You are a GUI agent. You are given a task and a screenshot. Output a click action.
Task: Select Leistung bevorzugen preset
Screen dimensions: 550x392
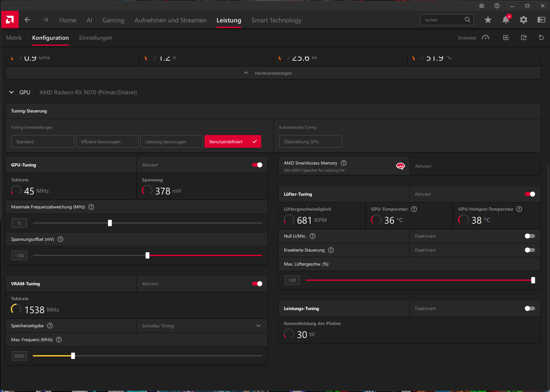pyautogui.click(x=172, y=141)
